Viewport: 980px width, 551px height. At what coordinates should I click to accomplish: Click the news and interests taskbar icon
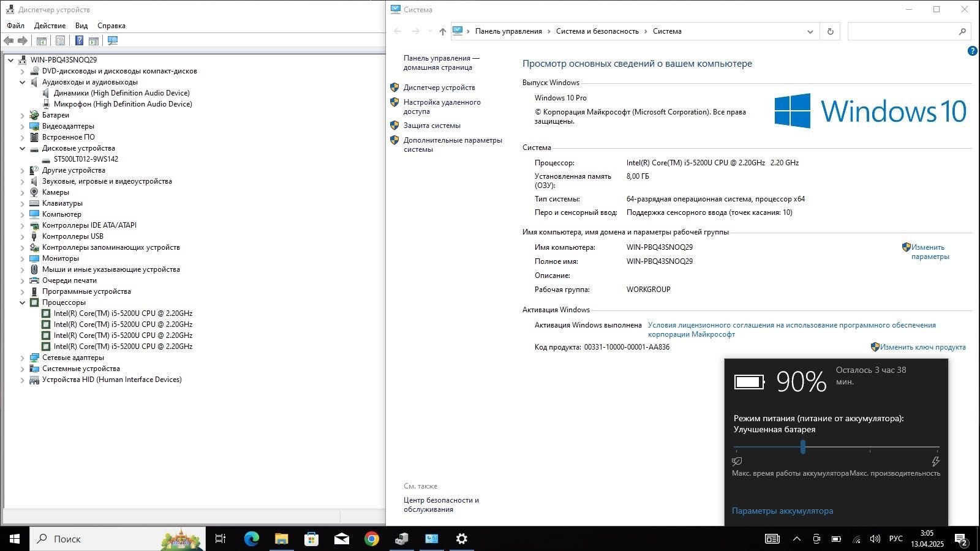point(772,539)
